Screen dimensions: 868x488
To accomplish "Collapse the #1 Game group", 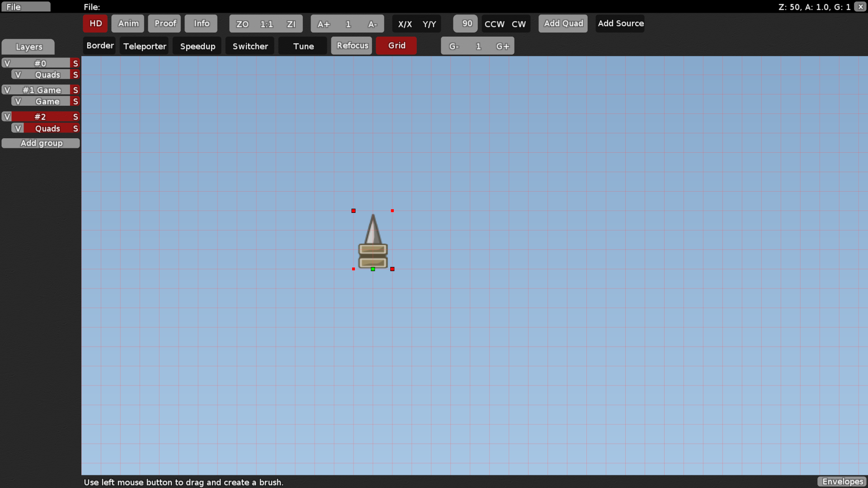I will (x=7, y=90).
